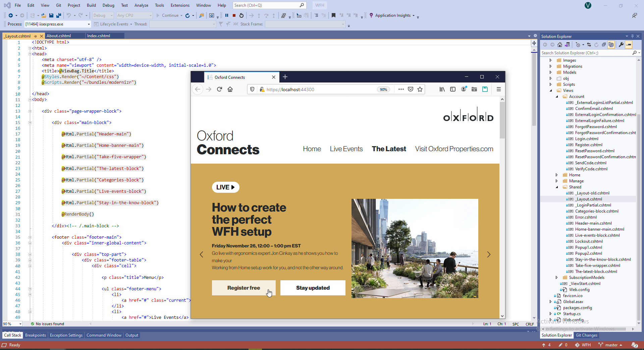
Task: Open Properties wrench icon in Solution Explorer
Action: (x=621, y=45)
